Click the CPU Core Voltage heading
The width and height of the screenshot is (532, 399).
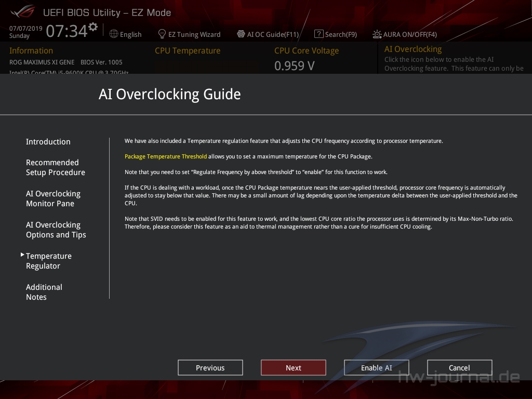(x=307, y=50)
